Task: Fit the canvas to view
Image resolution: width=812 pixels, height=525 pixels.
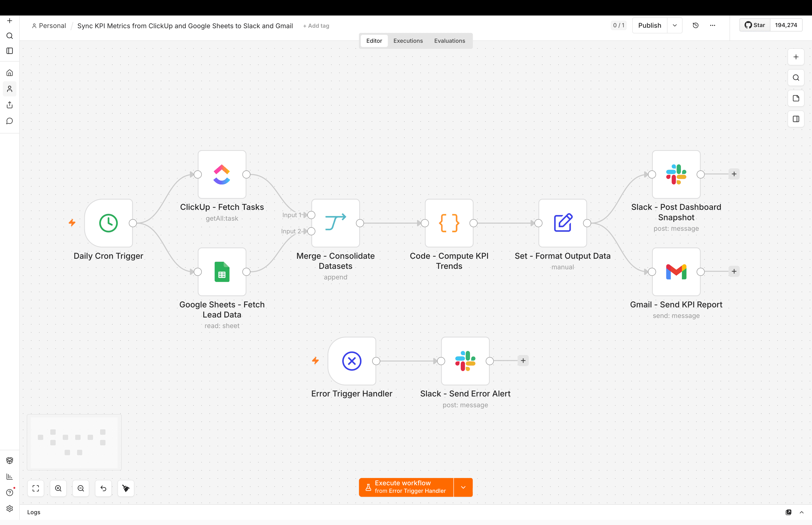Action: 36,488
